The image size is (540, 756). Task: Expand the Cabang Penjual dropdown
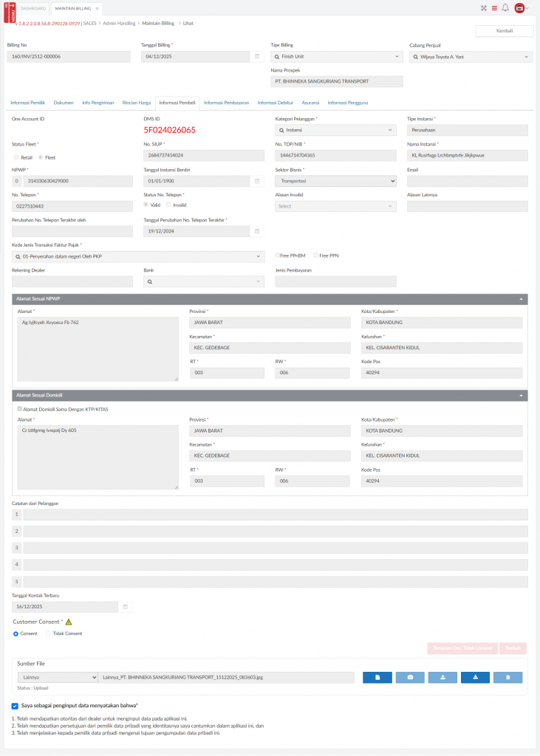(x=471, y=56)
